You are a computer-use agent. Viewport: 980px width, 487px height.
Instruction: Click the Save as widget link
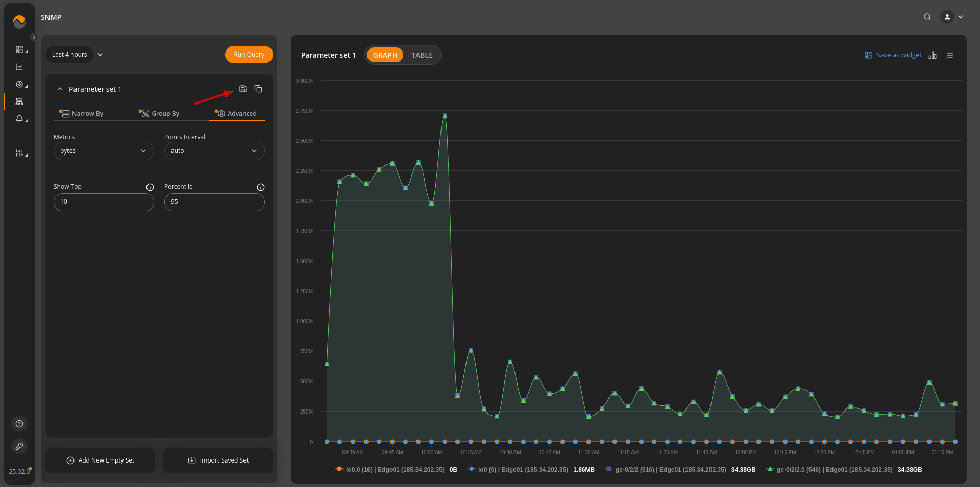point(899,55)
